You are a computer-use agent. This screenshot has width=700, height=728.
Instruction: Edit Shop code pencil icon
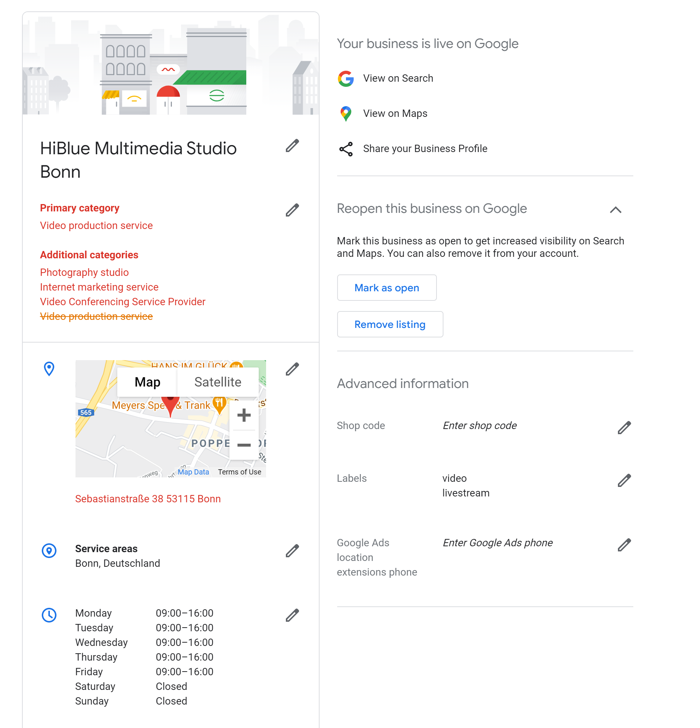click(624, 428)
